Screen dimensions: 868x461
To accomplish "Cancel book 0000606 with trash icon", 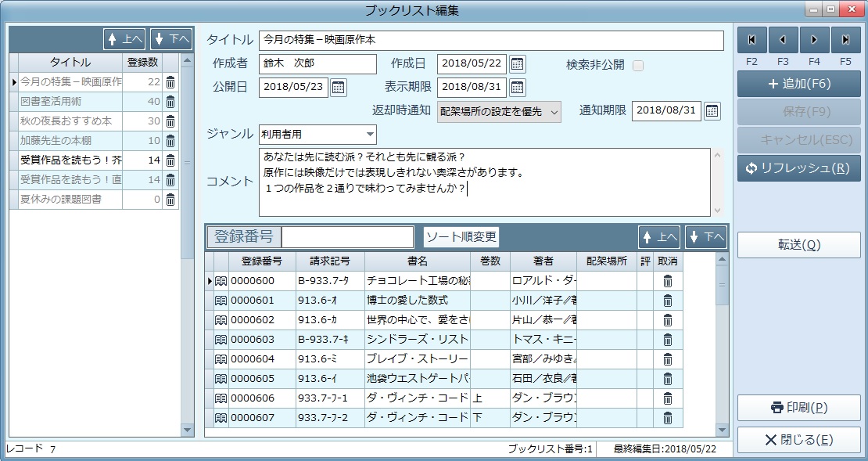I will [668, 398].
